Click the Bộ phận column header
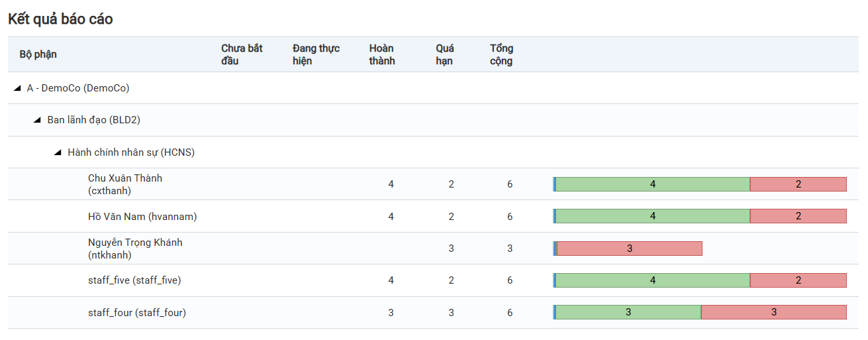Image resolution: width=868 pixels, height=340 pixels. [x=38, y=54]
